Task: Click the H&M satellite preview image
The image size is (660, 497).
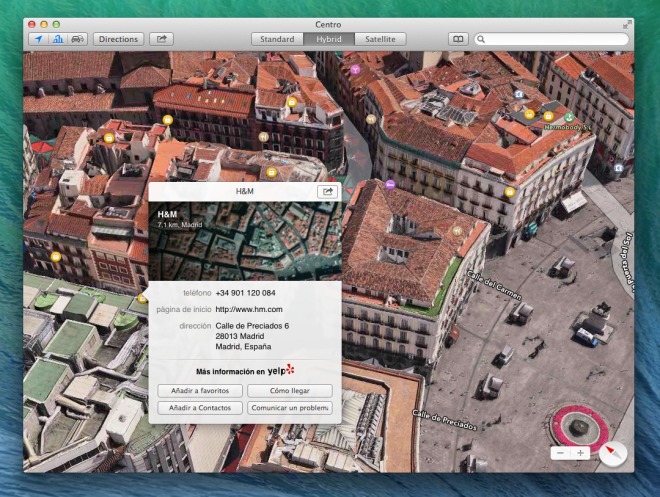Action: coord(245,242)
